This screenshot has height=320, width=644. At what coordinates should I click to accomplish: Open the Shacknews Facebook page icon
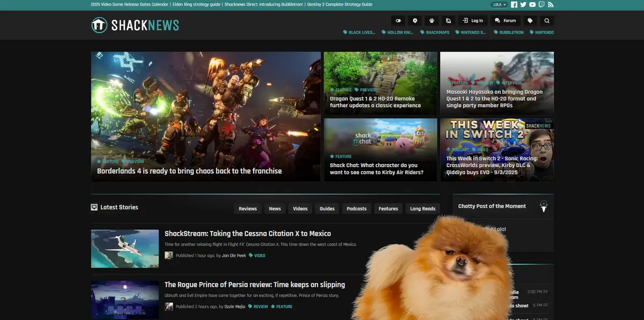[x=514, y=4]
